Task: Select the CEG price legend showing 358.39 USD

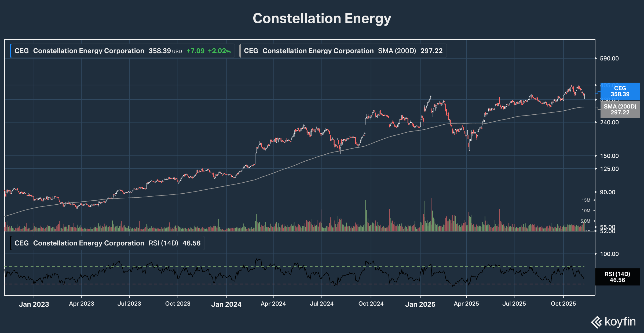Action: [123, 51]
